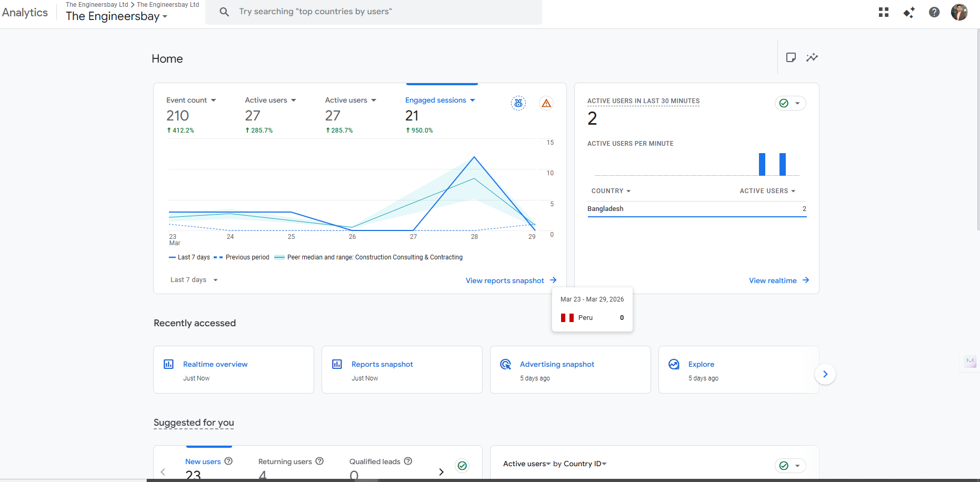Open the user profile avatar
Image resolution: width=980 pixels, height=482 pixels.
(x=959, y=12)
